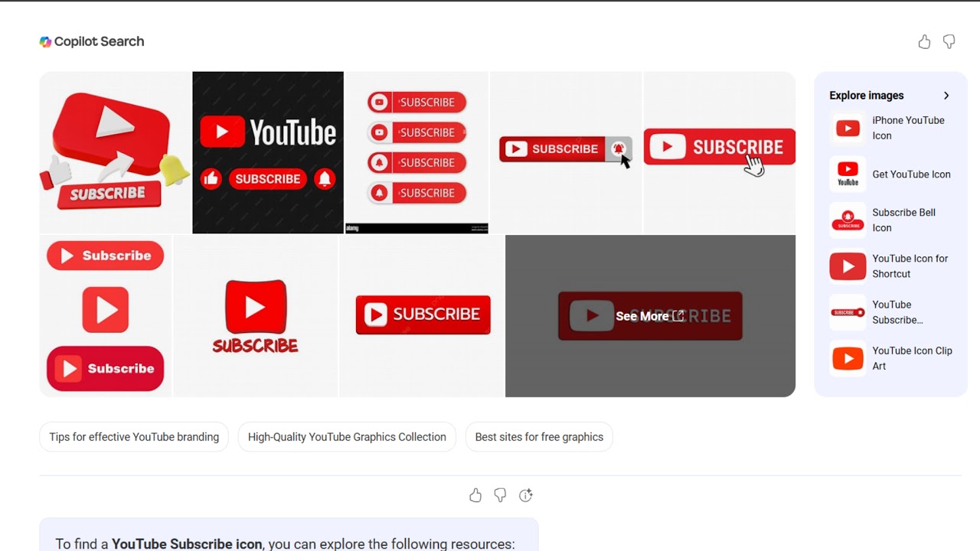Open the image with four stacked SUBSCRIBE buttons
This screenshot has height=551, width=980.
(x=416, y=152)
